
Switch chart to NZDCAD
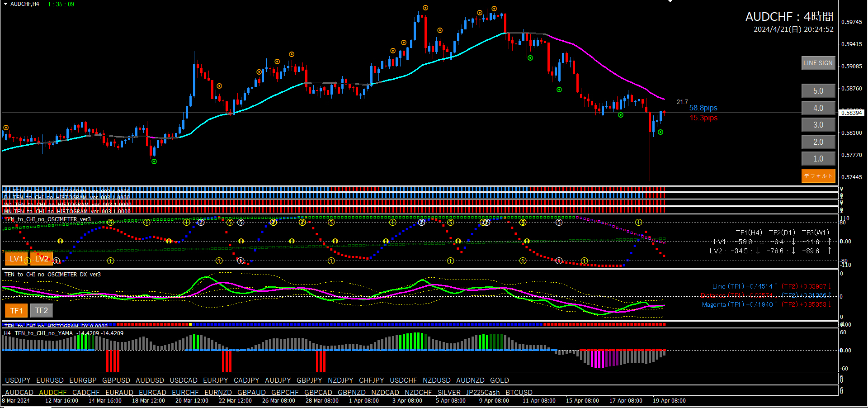(x=385, y=393)
